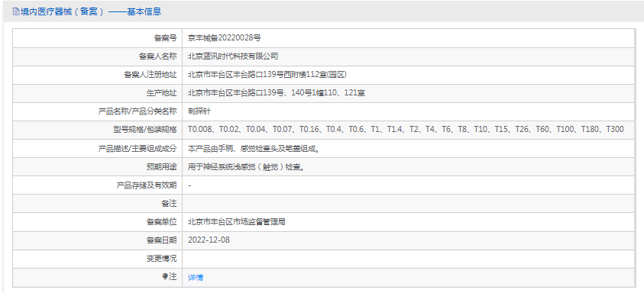The width and height of the screenshot is (644, 293).
Task: Click the 产品存储及有效期 label
Action: click(x=147, y=185)
